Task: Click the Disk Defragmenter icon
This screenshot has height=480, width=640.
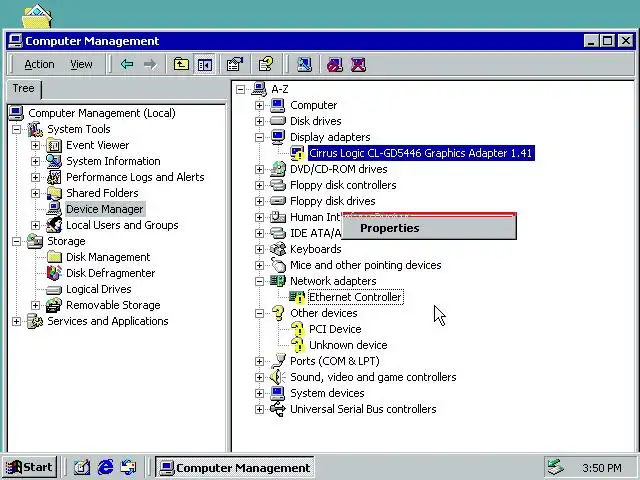Action: tap(54, 273)
